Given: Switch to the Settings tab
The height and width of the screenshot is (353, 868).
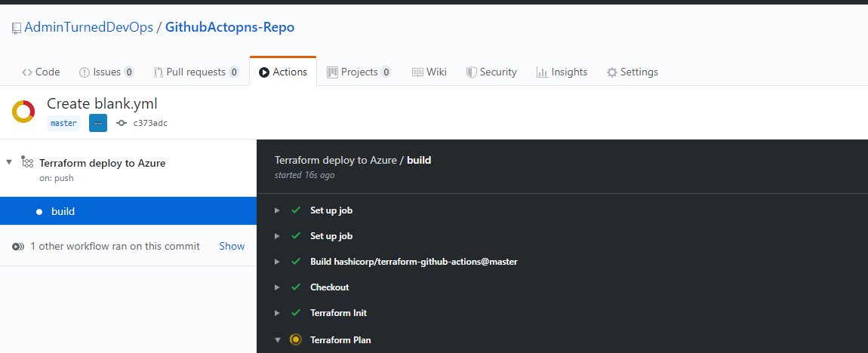Looking at the screenshot, I should 633,72.
